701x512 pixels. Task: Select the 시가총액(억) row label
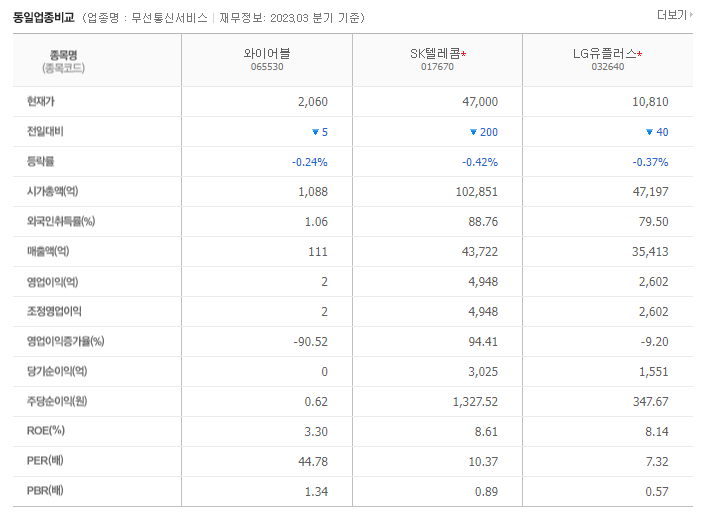click(53, 191)
